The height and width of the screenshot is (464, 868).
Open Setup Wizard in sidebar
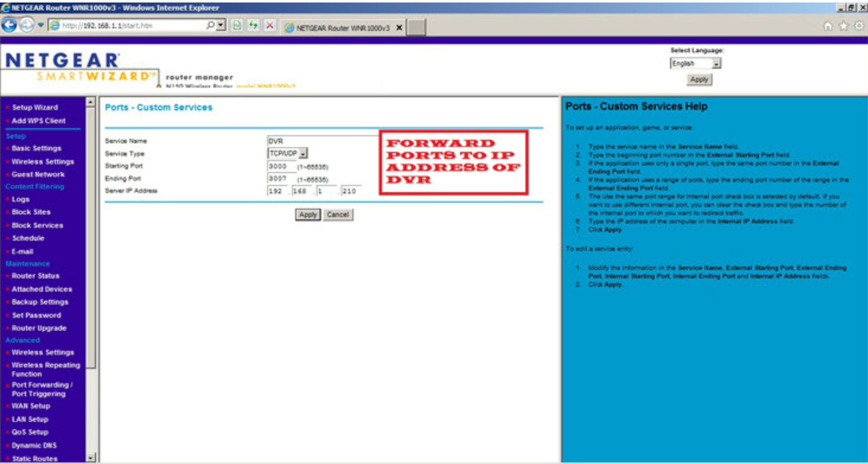pos(35,108)
